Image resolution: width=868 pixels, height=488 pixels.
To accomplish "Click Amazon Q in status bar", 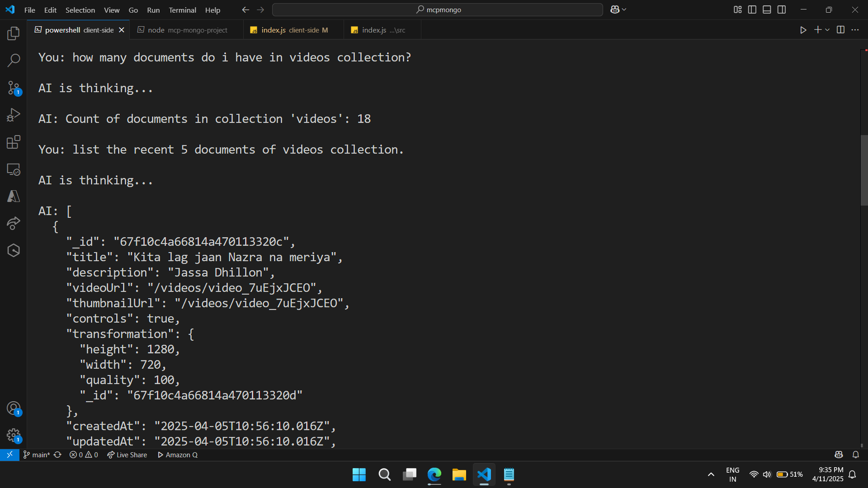I will point(177,455).
